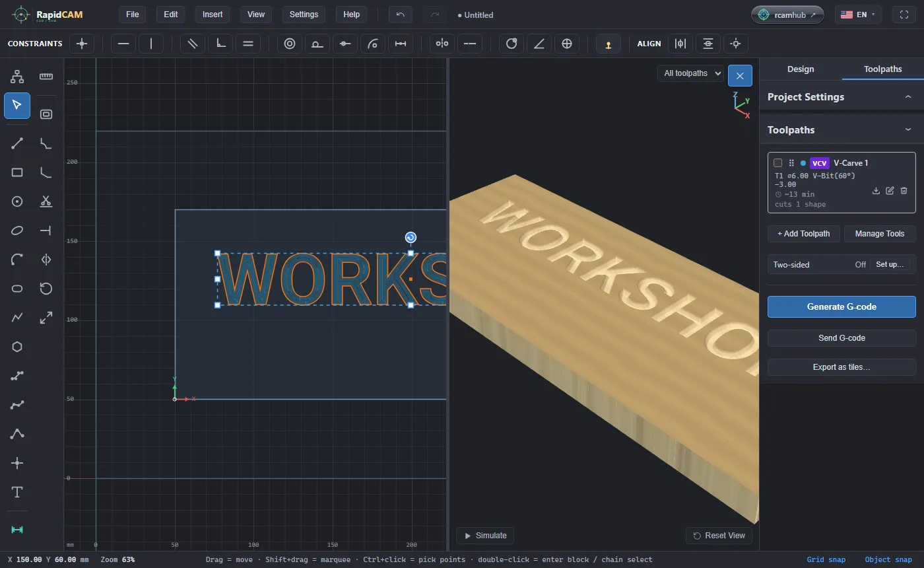Select the Arc drawing tool
This screenshot has height=568, width=924.
17,260
